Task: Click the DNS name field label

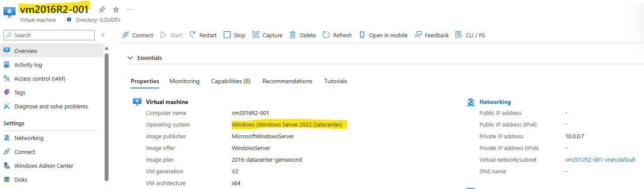Action: tap(492, 171)
